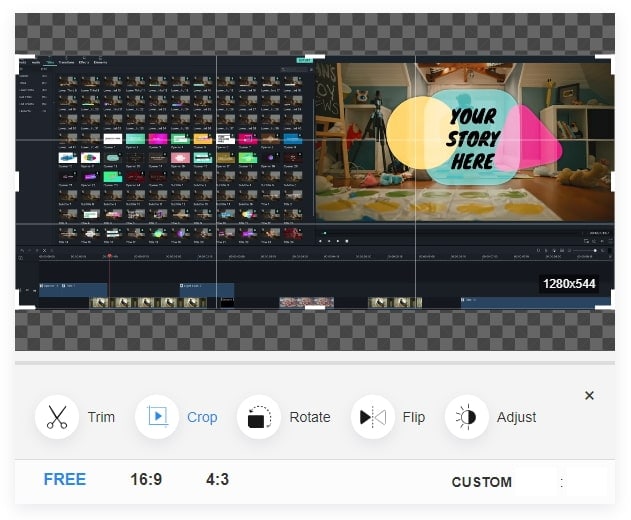Screen dimensions: 631x520
Task: Select the CUSTOM crop option
Action: point(482,482)
